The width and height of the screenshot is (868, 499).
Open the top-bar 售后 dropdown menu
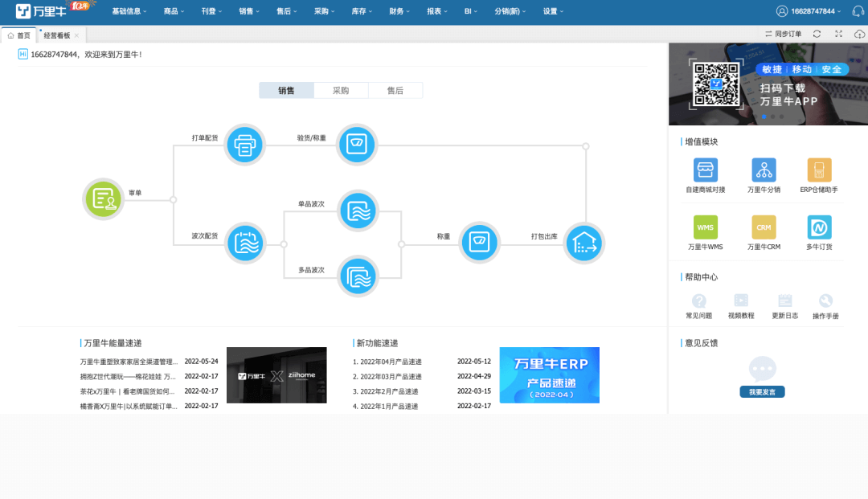pos(287,11)
